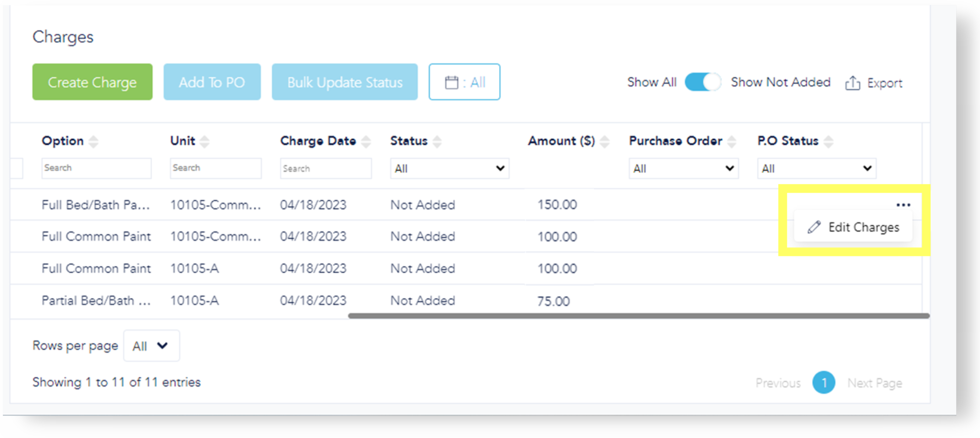Sort by Charge Date column arrows
This screenshot has width=980, height=438.
(366, 142)
